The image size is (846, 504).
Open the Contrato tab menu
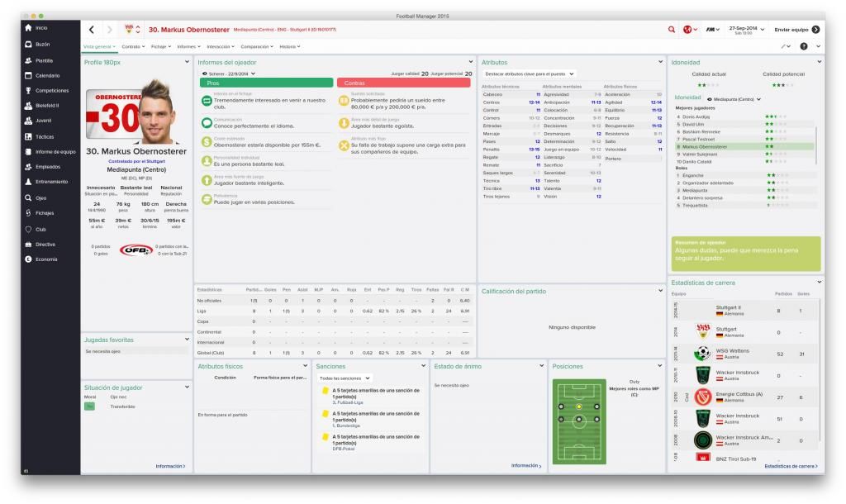coord(133,47)
